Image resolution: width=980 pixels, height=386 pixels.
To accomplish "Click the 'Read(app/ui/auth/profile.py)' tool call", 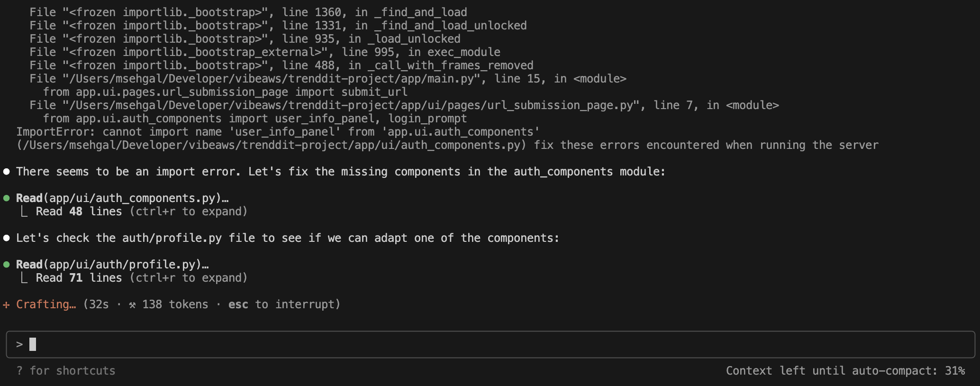I will click(112, 265).
